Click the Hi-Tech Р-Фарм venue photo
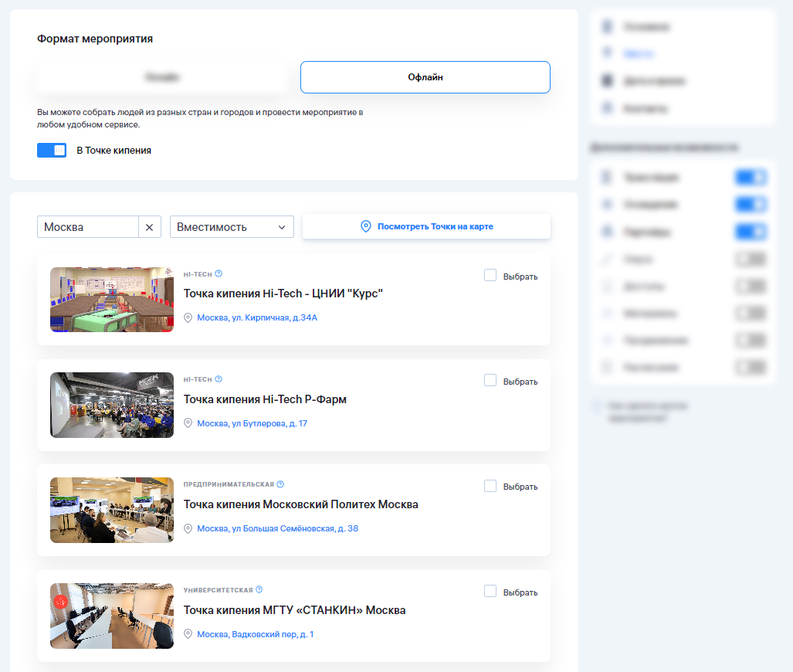 click(x=112, y=406)
